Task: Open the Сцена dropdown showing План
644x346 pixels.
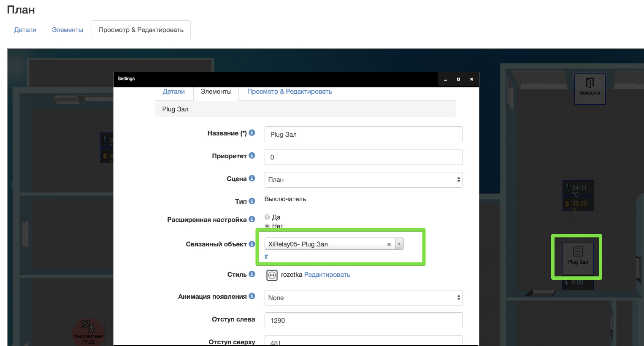Action: (363, 180)
